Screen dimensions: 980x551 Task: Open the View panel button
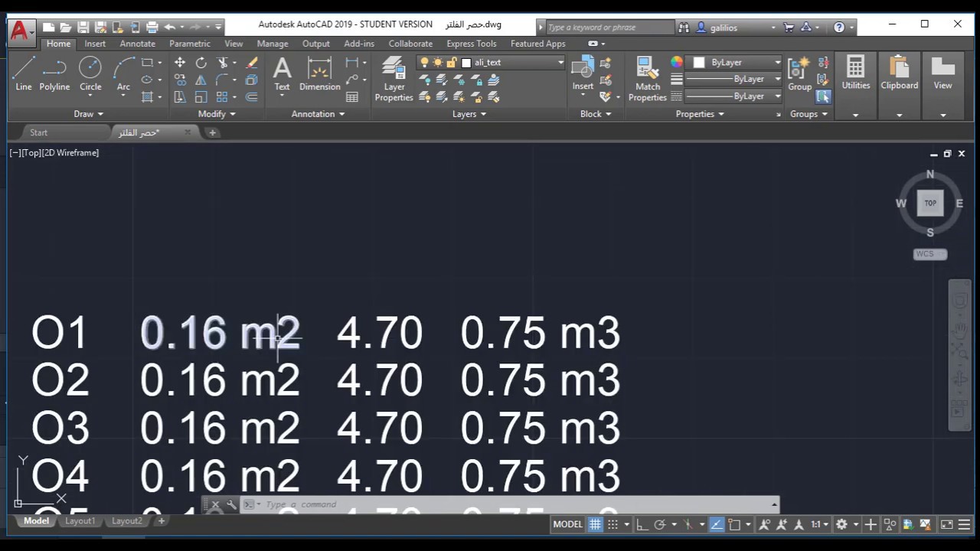pyautogui.click(x=942, y=84)
